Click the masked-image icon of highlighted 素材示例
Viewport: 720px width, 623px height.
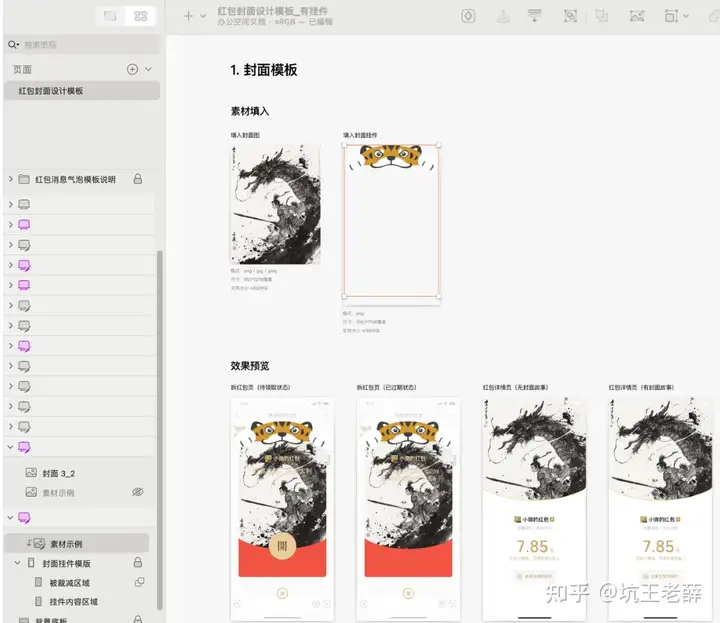point(37,544)
